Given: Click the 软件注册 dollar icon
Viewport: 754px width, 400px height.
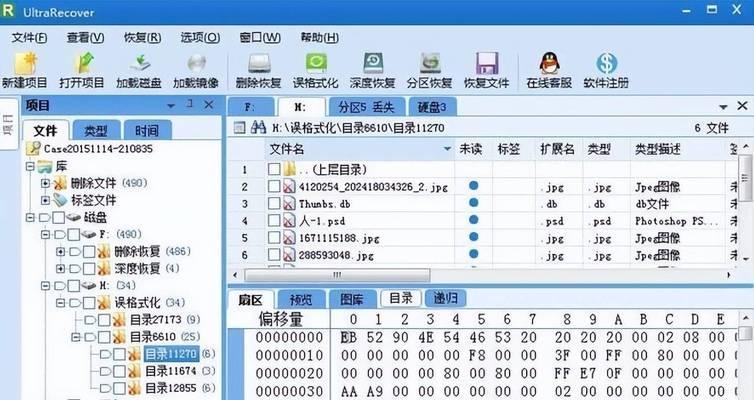Looking at the screenshot, I should (606, 64).
